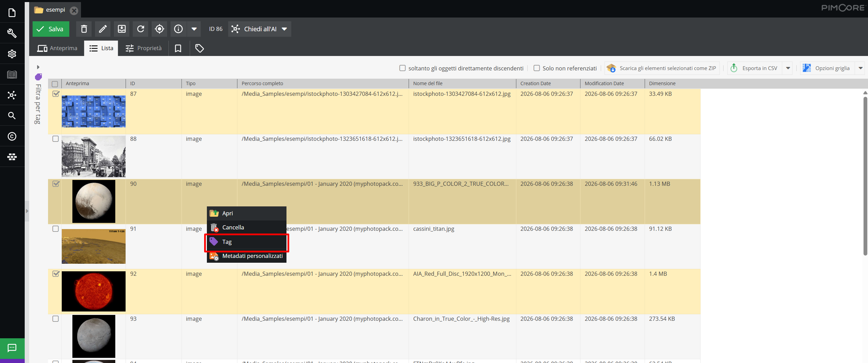Open the wrench Tools menu in sidebar
This screenshot has width=868, height=363.
pyautogui.click(x=12, y=33)
